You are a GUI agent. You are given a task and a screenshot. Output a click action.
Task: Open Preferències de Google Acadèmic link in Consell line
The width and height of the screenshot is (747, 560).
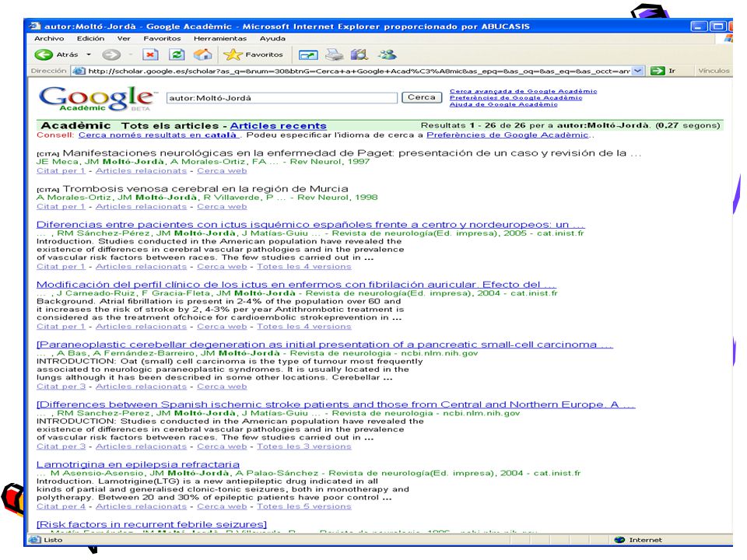coord(507,135)
